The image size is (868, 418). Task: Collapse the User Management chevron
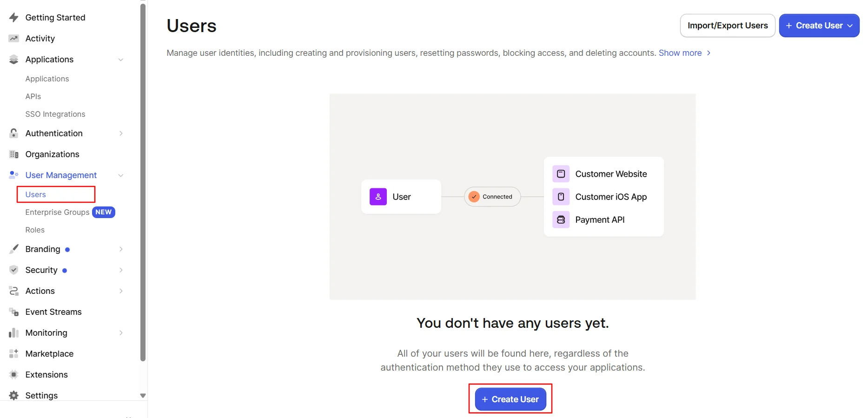(x=121, y=175)
